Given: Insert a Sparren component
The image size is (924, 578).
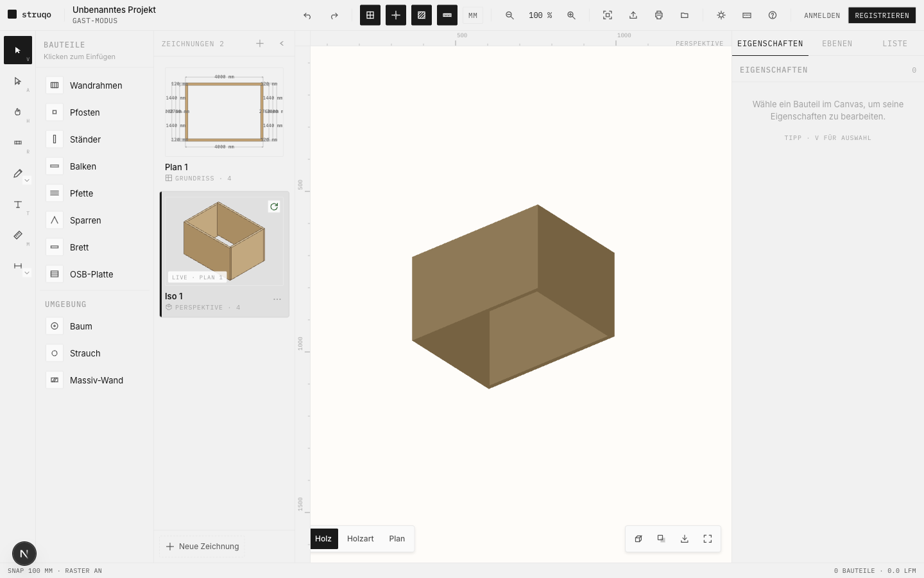Looking at the screenshot, I should [95, 220].
